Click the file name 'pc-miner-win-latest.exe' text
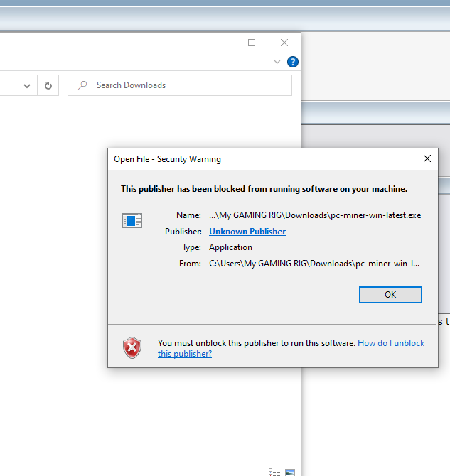Screen dimensions: 450x476 pyautogui.click(x=376, y=215)
